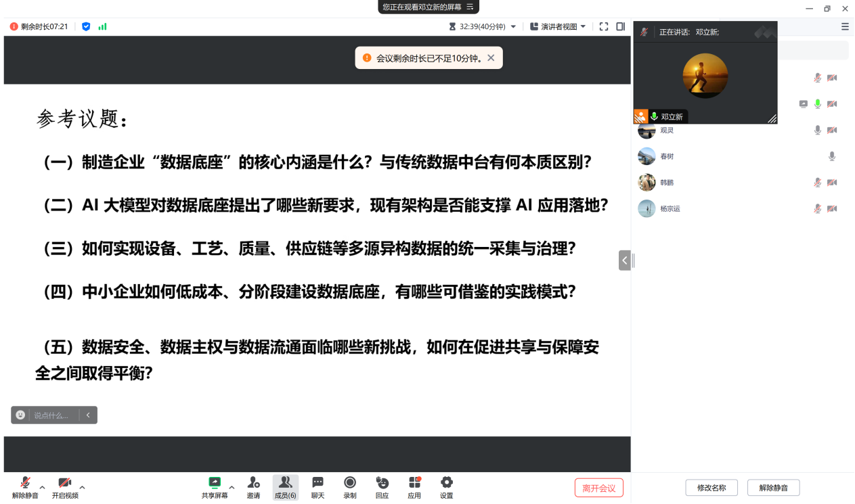Open the 回应 reactions icon
The height and width of the screenshot is (504, 855).
(382, 483)
